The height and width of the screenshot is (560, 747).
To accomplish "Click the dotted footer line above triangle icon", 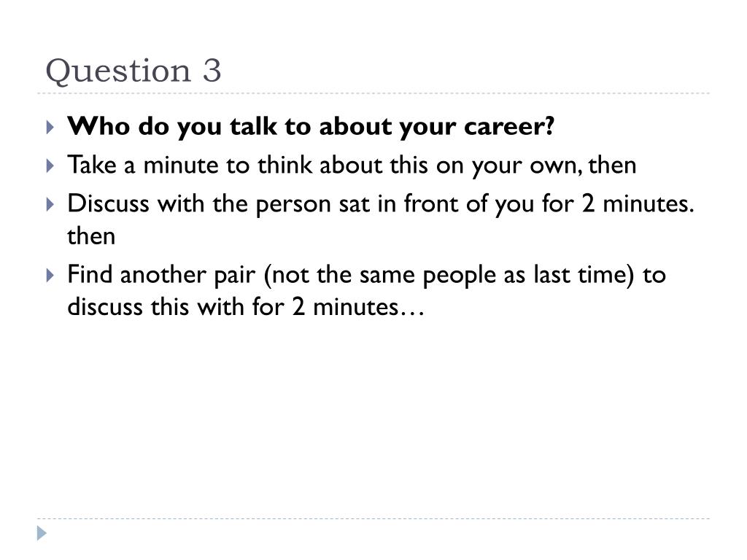I will click(x=373, y=518).
